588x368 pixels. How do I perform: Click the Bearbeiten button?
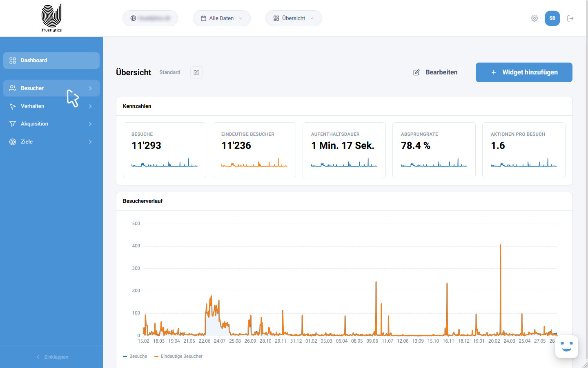(435, 72)
